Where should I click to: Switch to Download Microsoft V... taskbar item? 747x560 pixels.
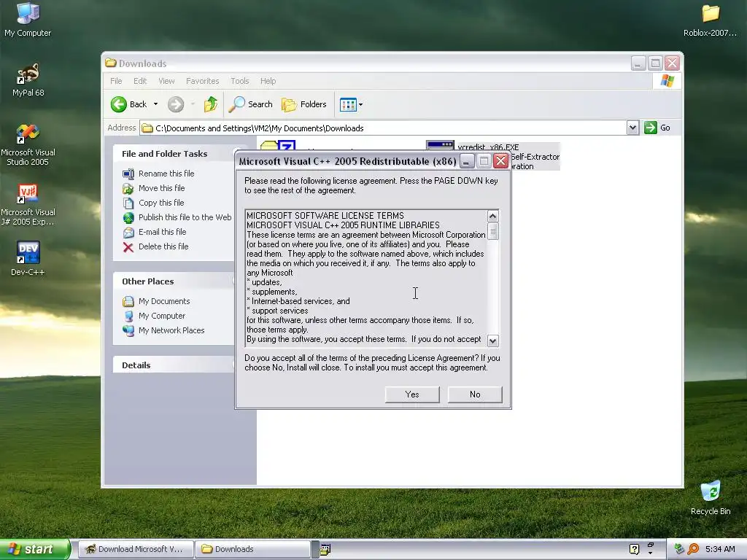136,549
